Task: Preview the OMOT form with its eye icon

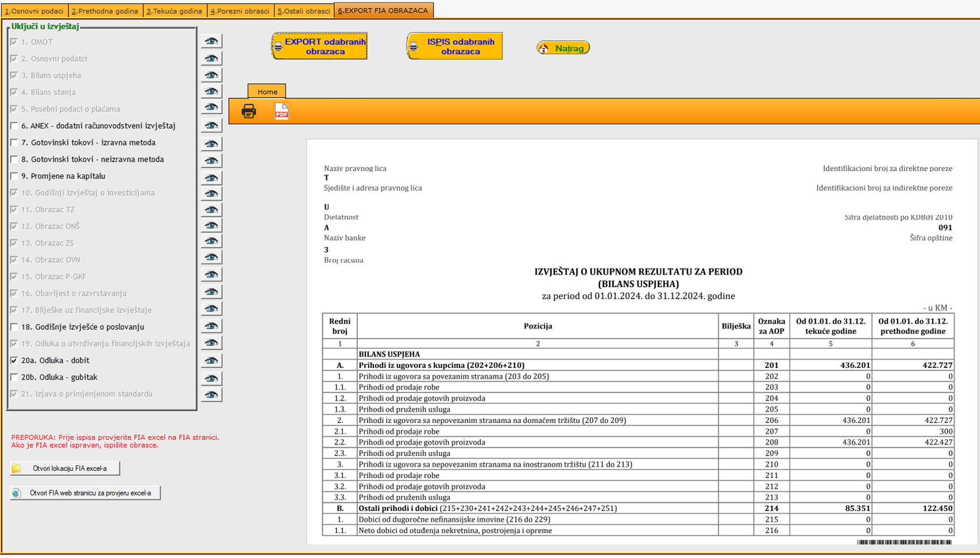Action: click(x=211, y=41)
